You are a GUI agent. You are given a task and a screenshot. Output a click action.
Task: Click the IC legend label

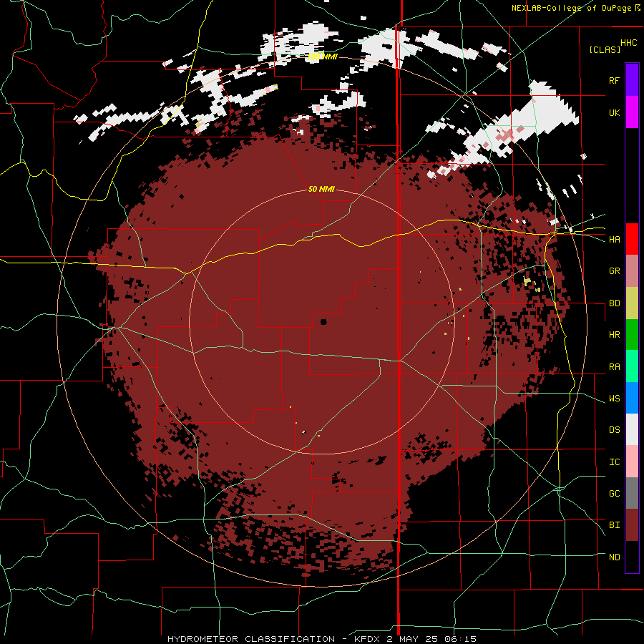(x=614, y=462)
